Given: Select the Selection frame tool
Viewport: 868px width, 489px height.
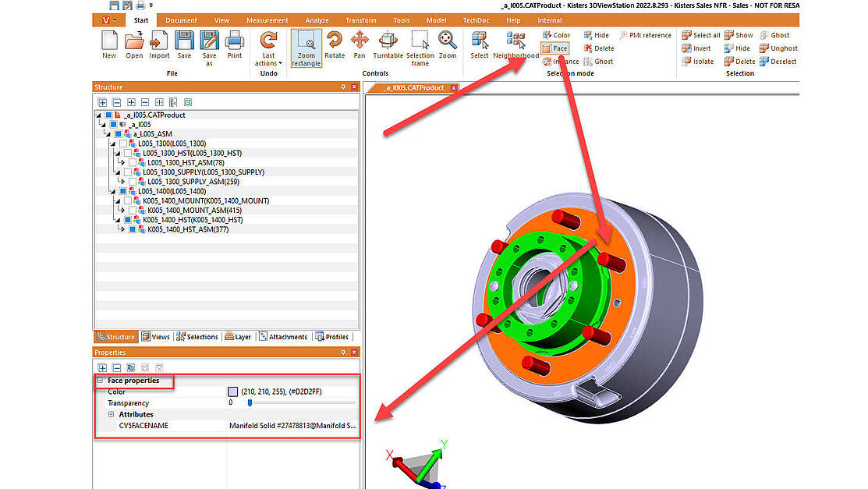Looking at the screenshot, I should click(x=420, y=48).
